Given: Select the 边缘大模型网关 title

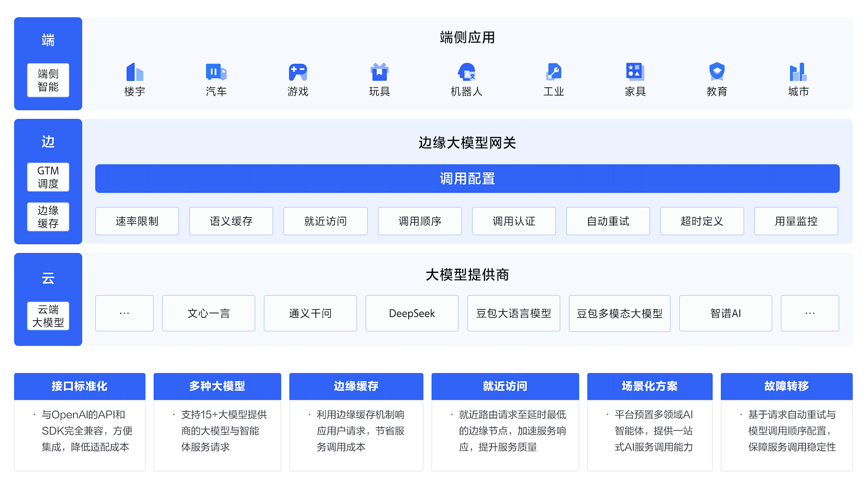Looking at the screenshot, I should pos(467,143).
